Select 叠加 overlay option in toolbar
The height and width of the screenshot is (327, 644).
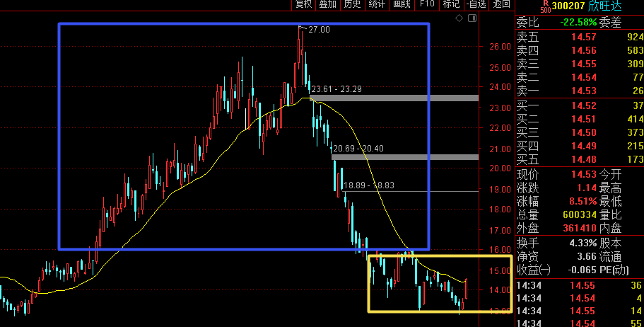pyautogui.click(x=328, y=4)
